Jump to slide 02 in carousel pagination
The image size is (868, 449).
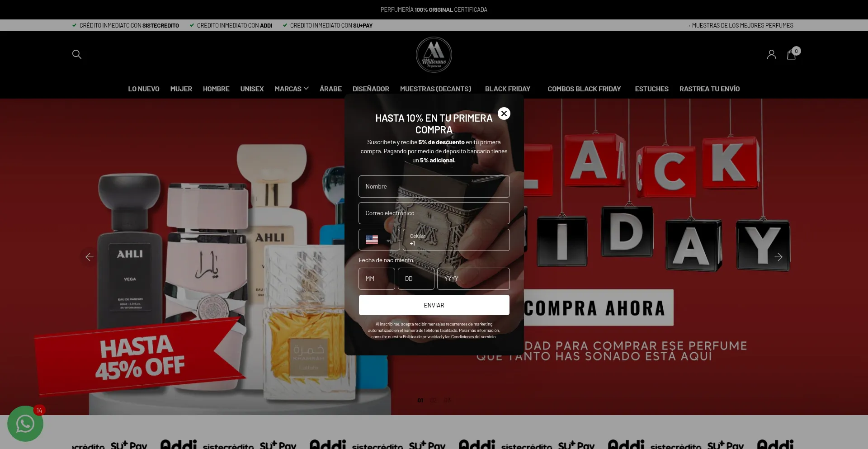(x=434, y=400)
